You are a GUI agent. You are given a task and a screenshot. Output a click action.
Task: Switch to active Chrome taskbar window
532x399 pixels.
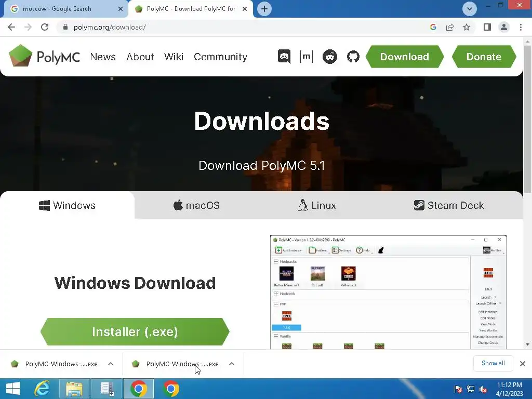tap(138, 389)
